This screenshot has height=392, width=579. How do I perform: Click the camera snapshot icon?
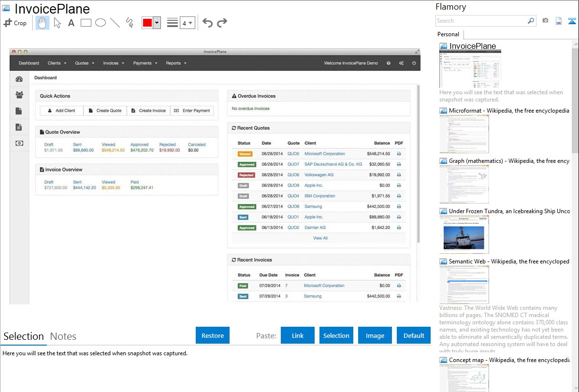pos(545,21)
